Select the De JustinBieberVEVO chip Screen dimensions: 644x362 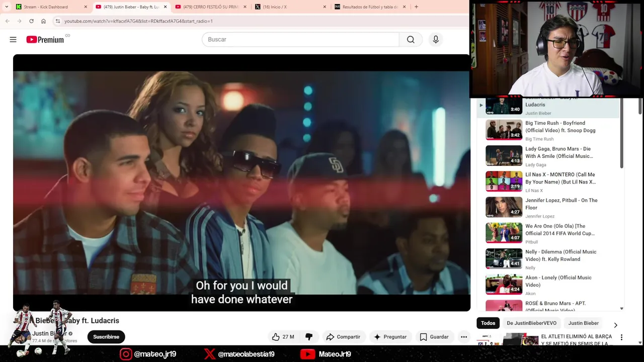click(531, 323)
